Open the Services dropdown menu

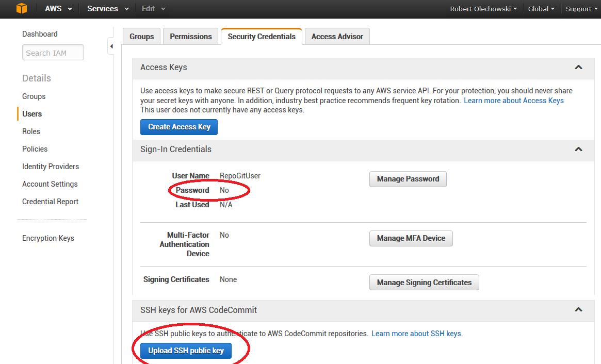(x=107, y=9)
